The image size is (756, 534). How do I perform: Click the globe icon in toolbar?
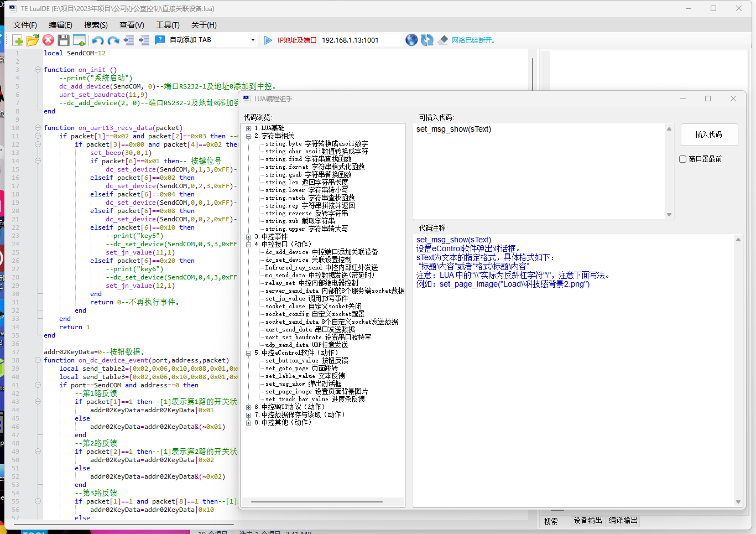411,40
